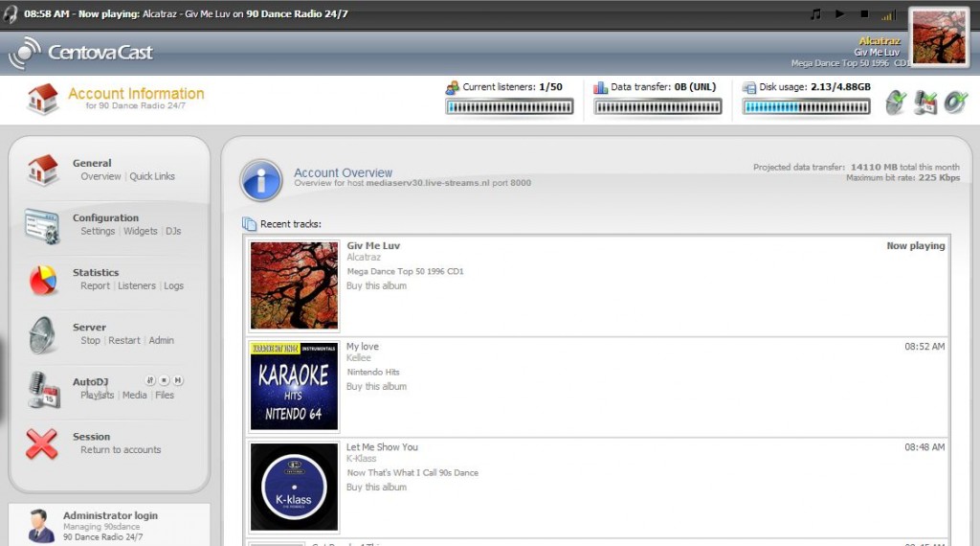This screenshot has width=980, height=546.
Task: Restart the server
Action: point(124,340)
